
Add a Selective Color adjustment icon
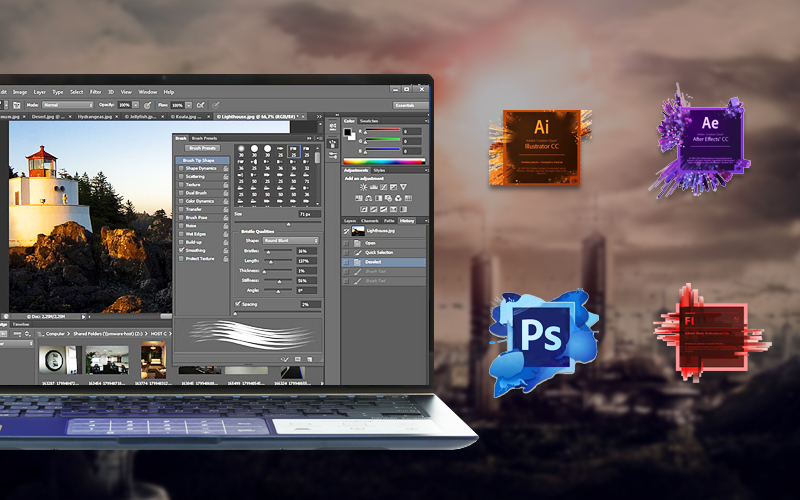[x=393, y=209]
